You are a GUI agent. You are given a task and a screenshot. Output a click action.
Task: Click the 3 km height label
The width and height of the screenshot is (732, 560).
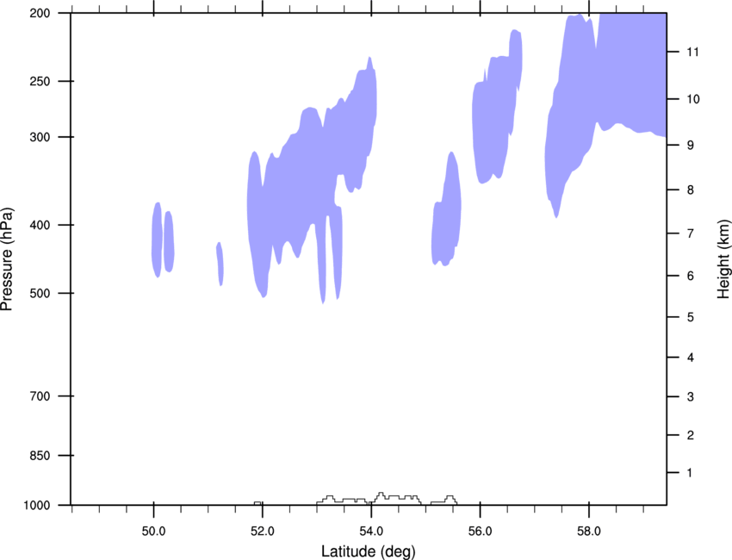(x=690, y=397)
